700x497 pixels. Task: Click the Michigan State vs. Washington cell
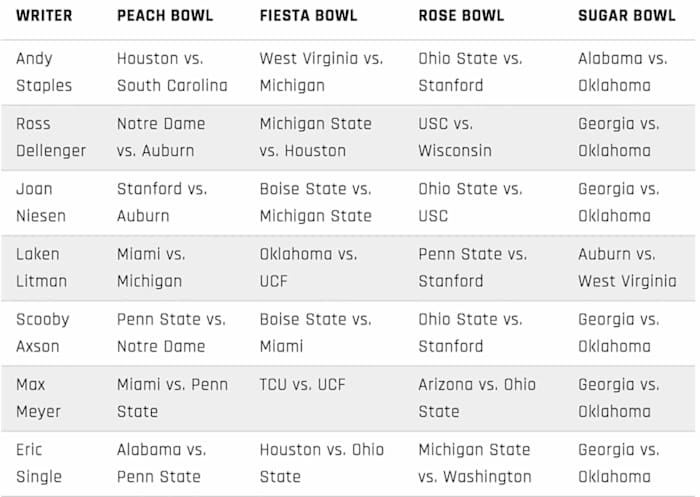point(475,462)
